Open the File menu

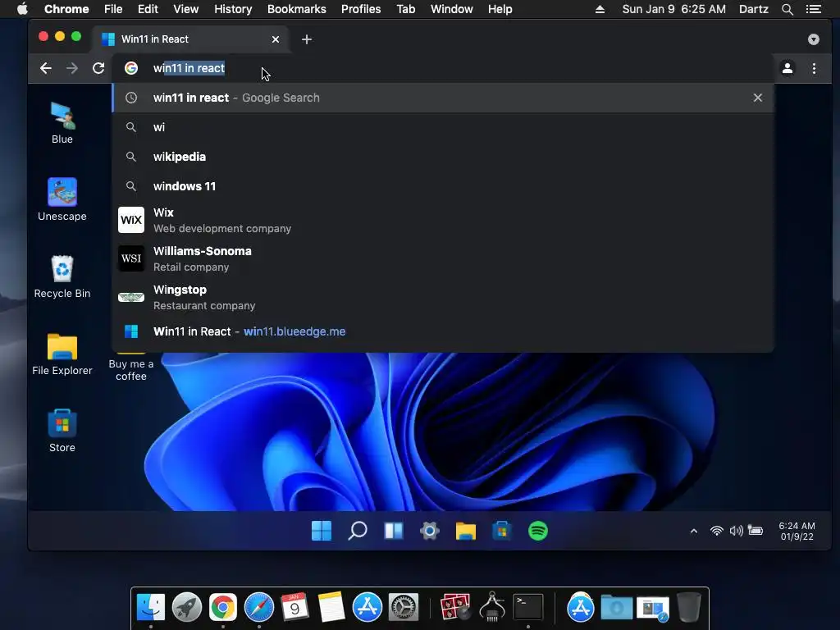coord(113,9)
